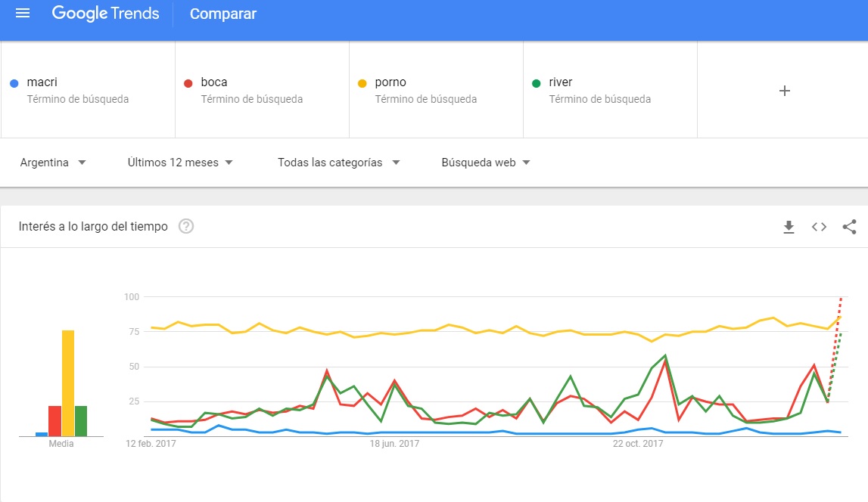The width and height of the screenshot is (868, 502).
Task: Click the red dot next to boca
Action: (188, 83)
